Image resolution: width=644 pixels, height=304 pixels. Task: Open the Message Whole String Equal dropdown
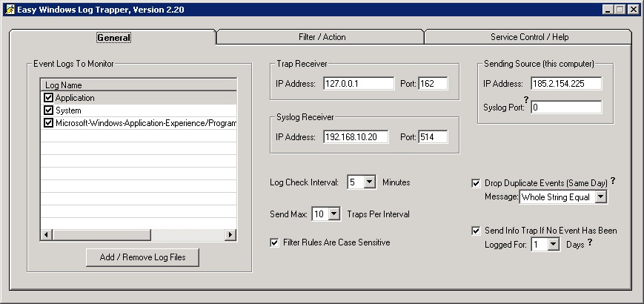click(600, 196)
